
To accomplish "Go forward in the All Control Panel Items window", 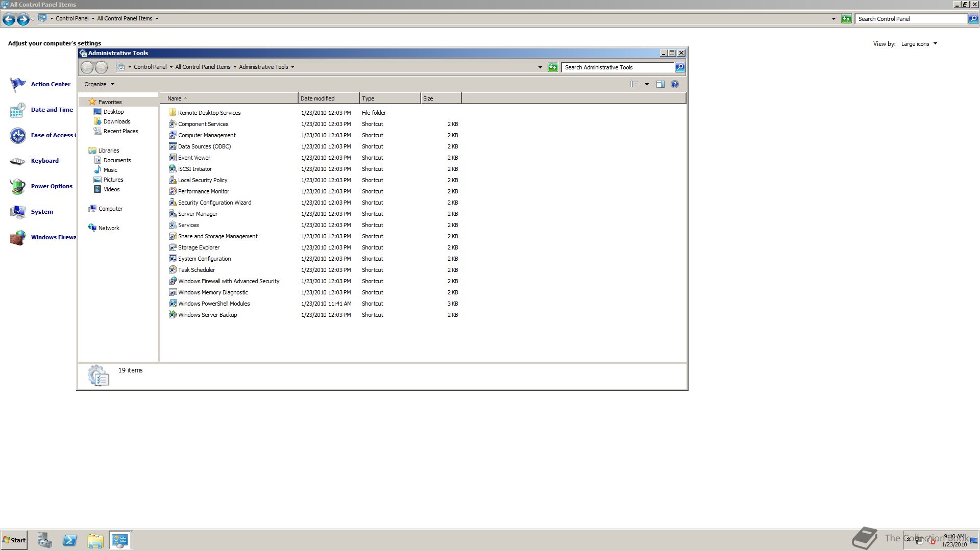I will (x=22, y=19).
